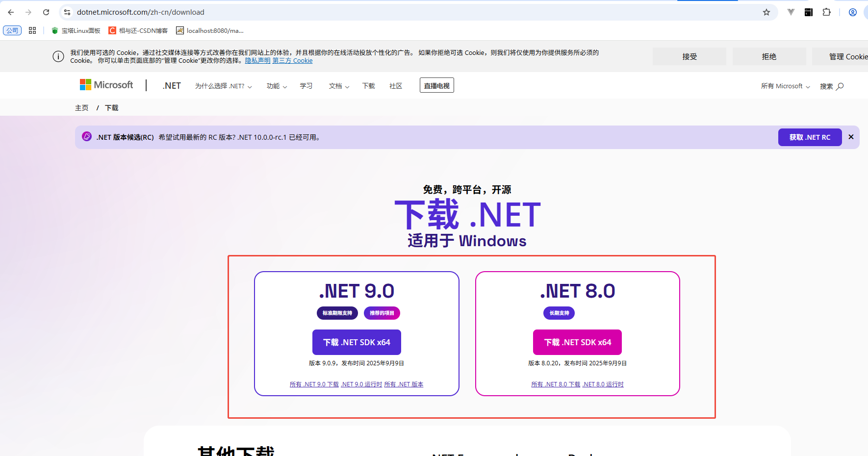This screenshot has width=868, height=456.
Task: Open .NET 9.0 运行时 link
Action: click(x=361, y=384)
